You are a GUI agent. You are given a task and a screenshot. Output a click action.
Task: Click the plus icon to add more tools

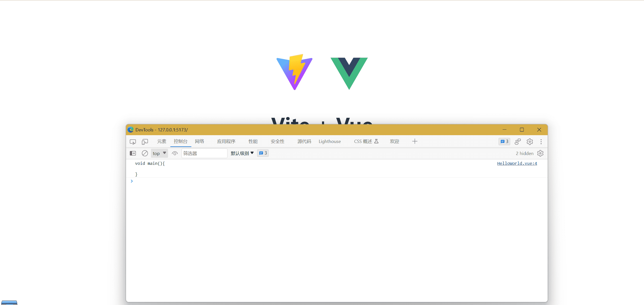(x=415, y=141)
